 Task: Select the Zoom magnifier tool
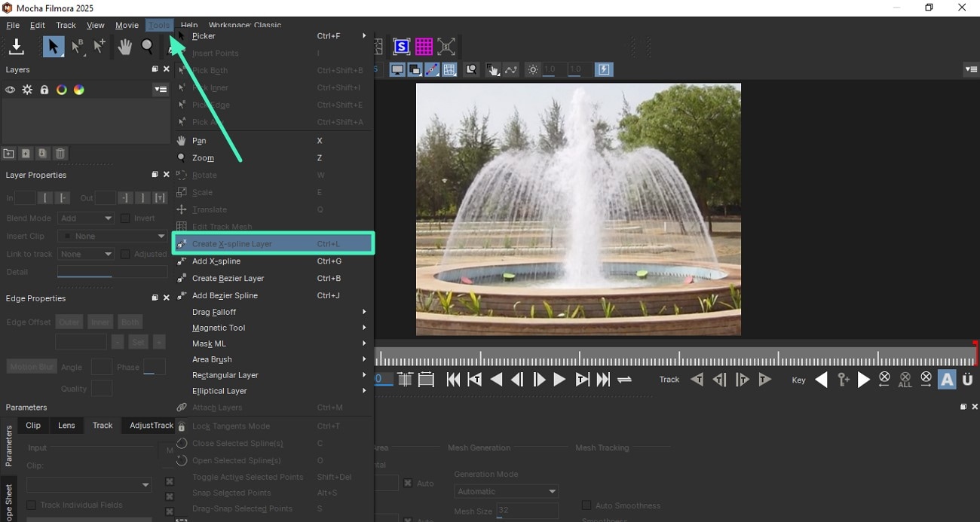tap(148, 46)
